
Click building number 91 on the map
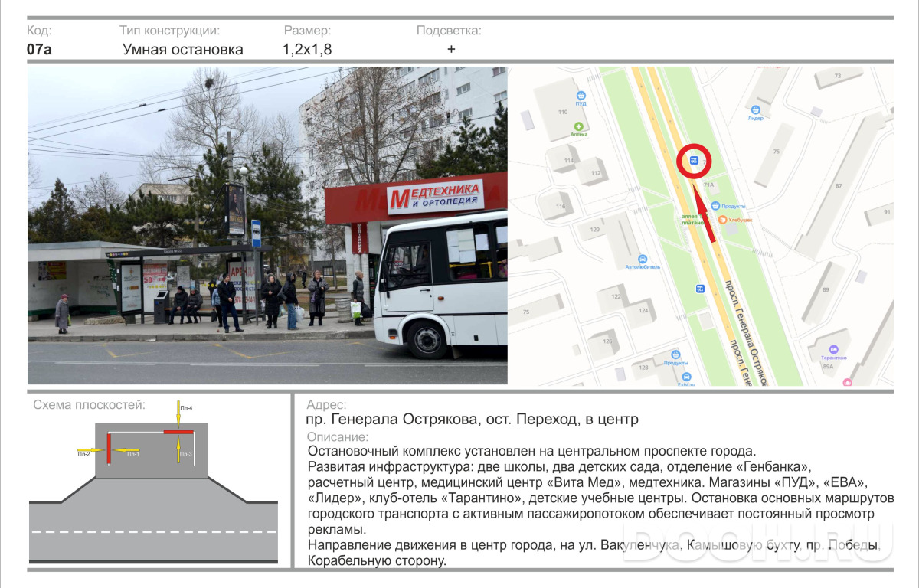click(888, 212)
